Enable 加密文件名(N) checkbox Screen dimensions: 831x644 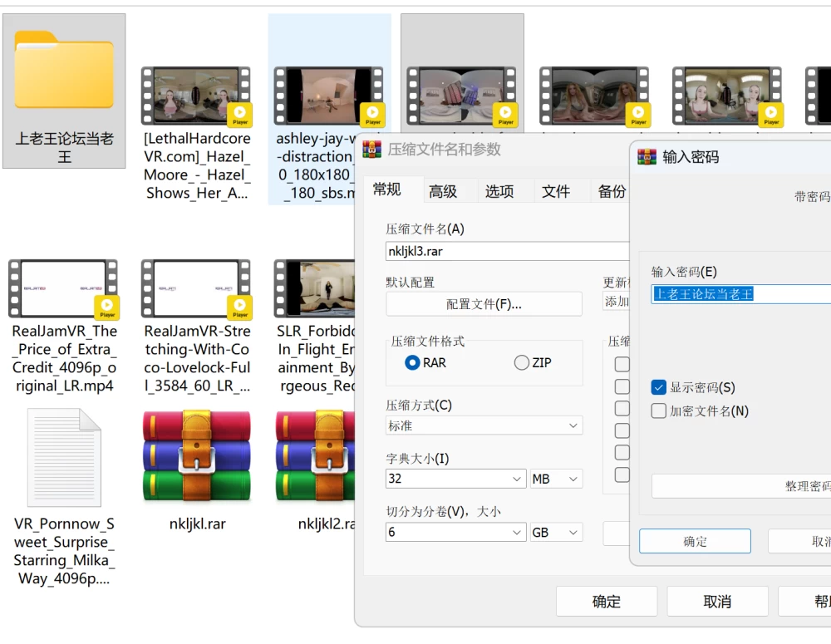click(x=658, y=410)
